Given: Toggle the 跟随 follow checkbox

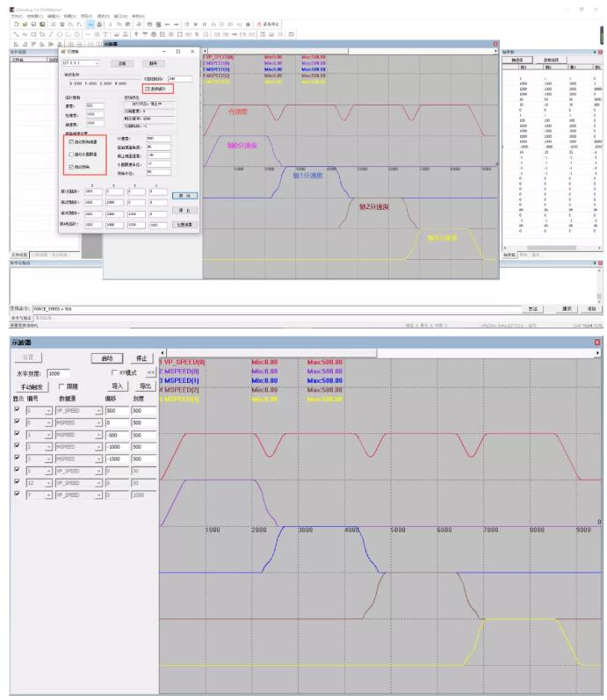Looking at the screenshot, I should coord(61,386).
